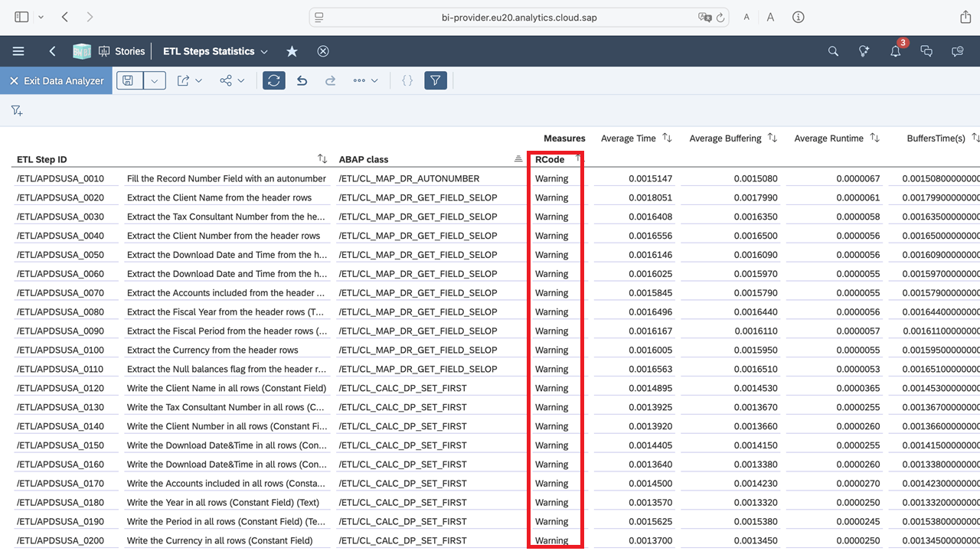Toggle the filter funnel button in toolbar
The image size is (980, 551).
(x=435, y=80)
